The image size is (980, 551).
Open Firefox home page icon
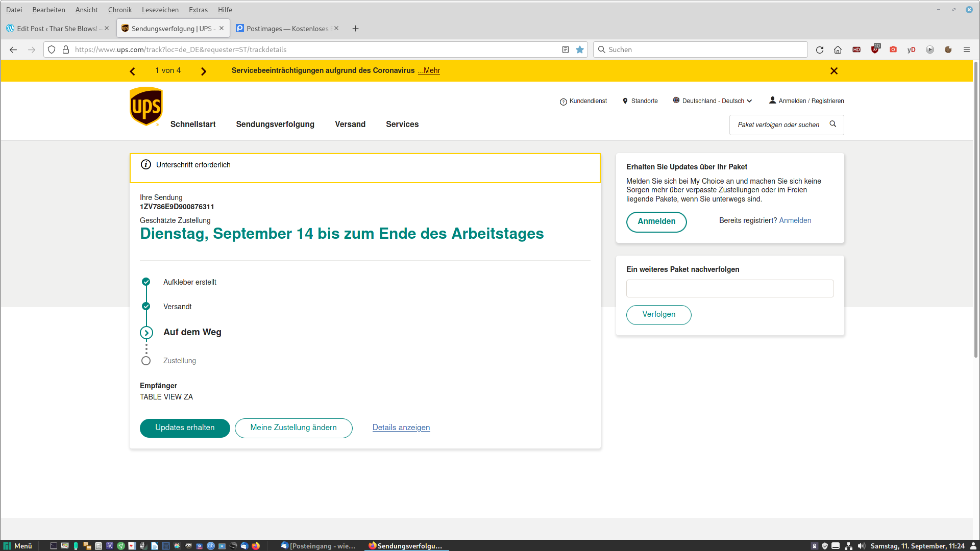click(x=838, y=49)
